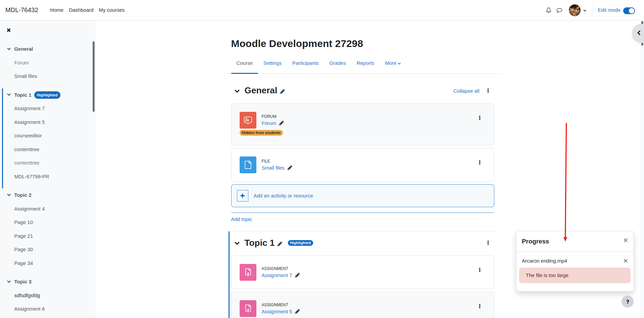Select Assignment 4 in course index
This screenshot has height=318, width=644.
point(30,209)
